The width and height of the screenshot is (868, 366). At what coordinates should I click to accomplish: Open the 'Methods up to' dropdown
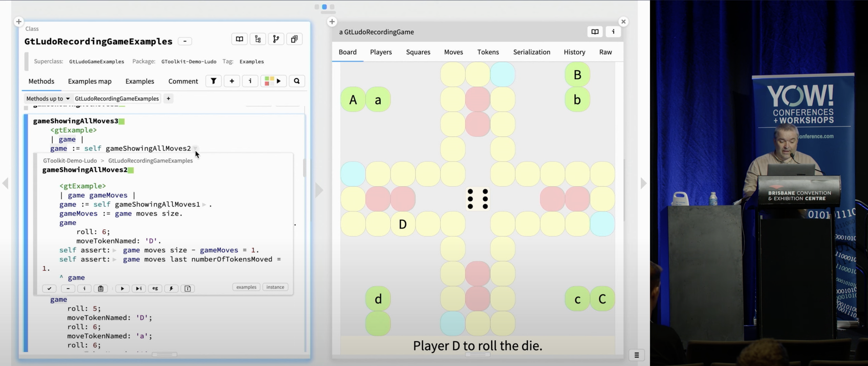click(48, 98)
